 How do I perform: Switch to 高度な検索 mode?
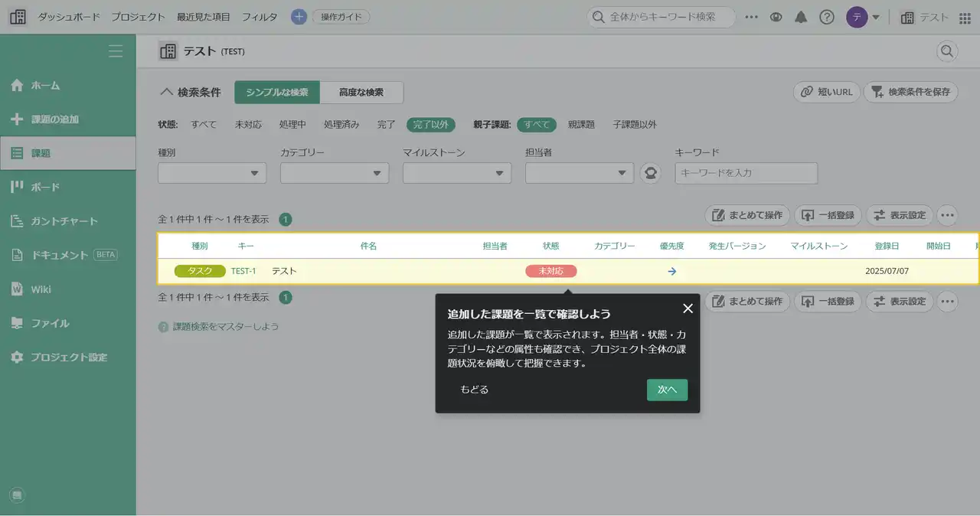pyautogui.click(x=361, y=93)
